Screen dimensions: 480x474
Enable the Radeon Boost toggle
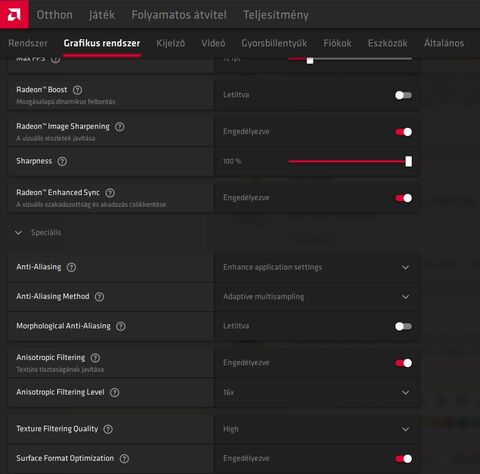tap(403, 95)
